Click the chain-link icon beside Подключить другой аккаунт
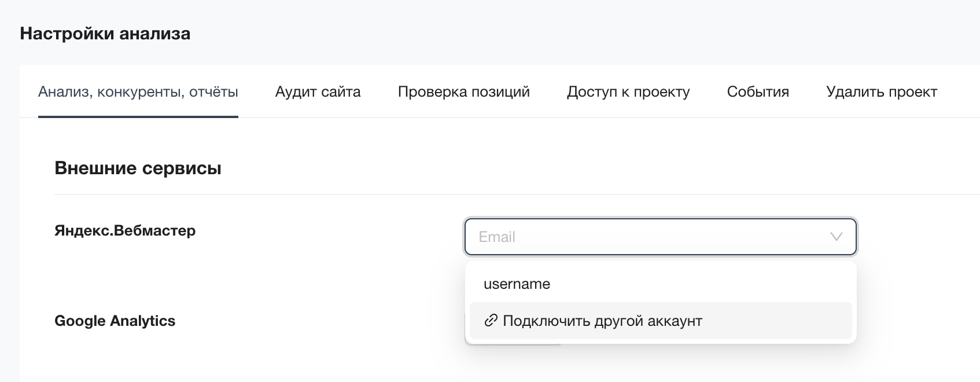 click(491, 321)
